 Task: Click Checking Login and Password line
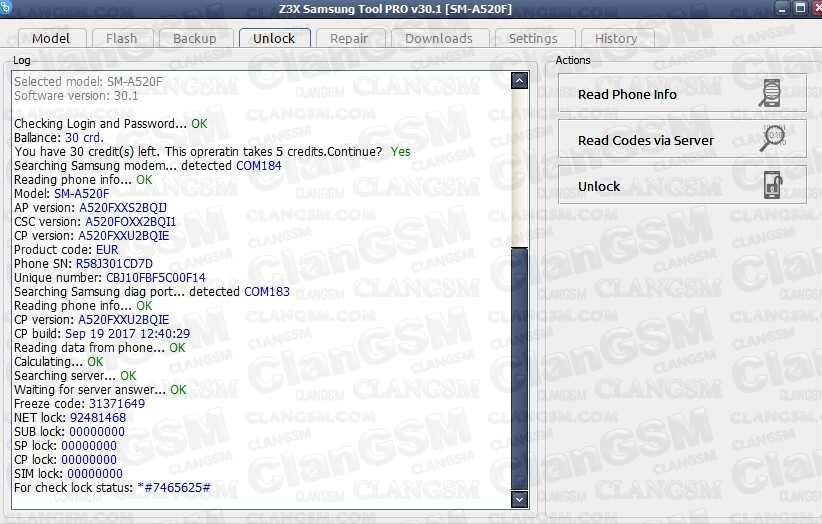[x=111, y=124]
